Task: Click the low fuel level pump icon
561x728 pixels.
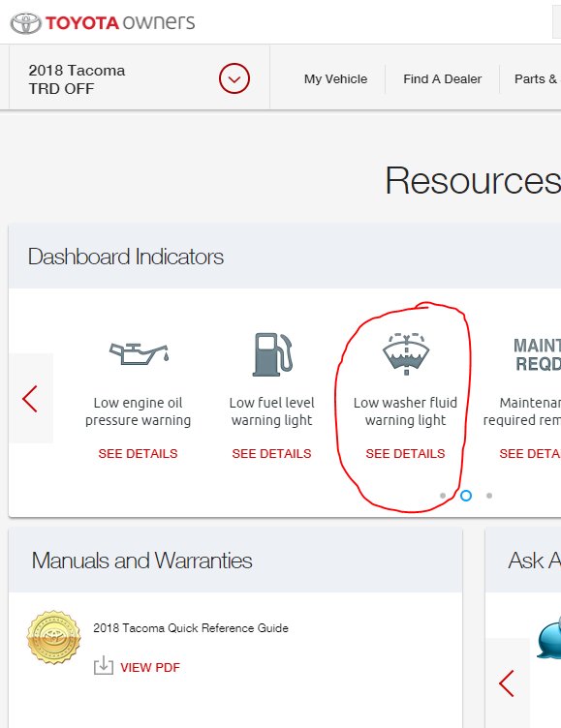Action: [272, 354]
